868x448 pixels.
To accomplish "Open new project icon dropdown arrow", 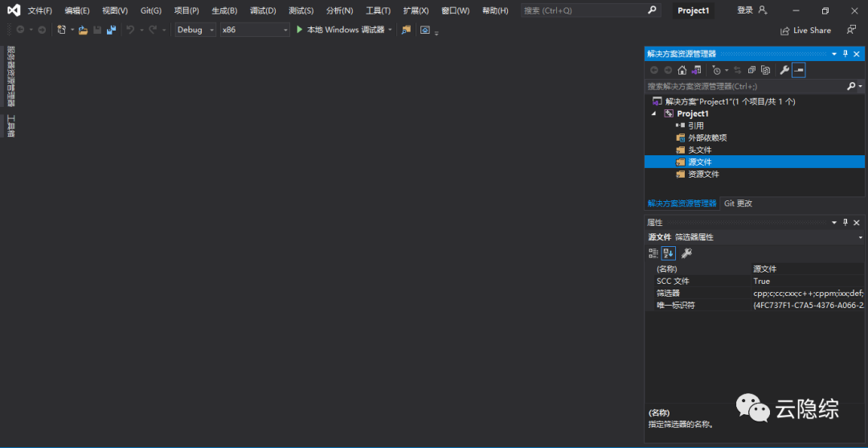I will [x=72, y=30].
